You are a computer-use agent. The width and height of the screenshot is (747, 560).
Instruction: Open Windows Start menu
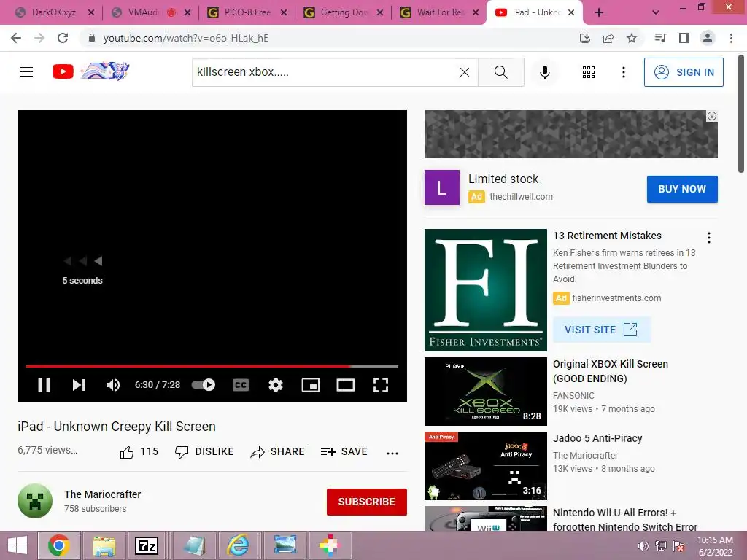point(18,545)
